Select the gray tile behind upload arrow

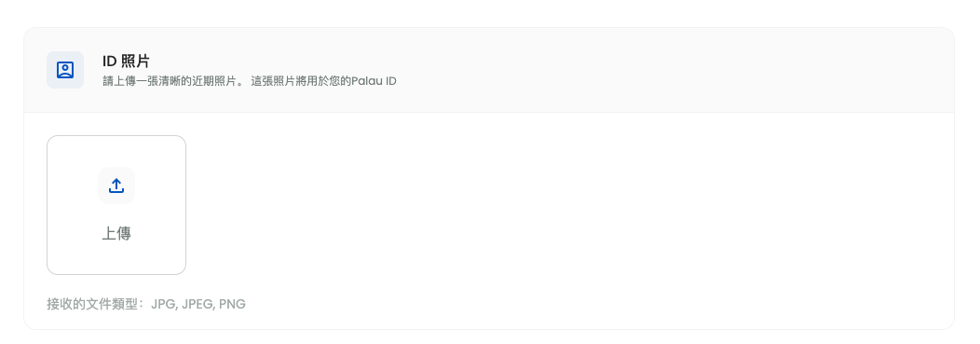[116, 186]
